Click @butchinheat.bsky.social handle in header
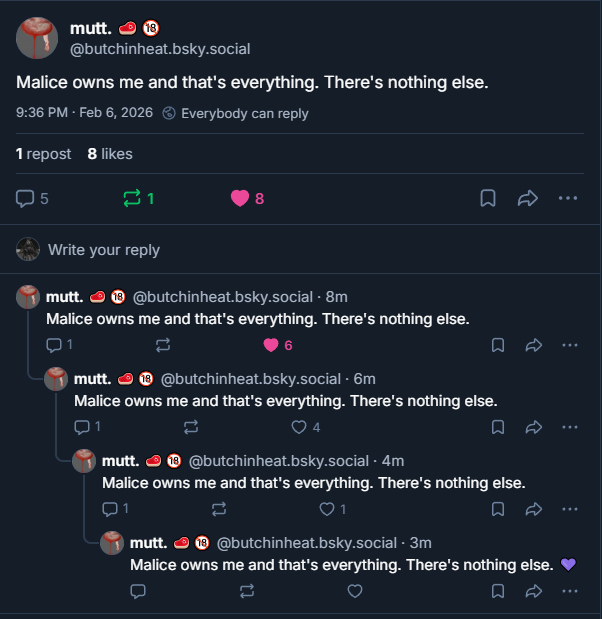This screenshot has width=602, height=619. tap(160, 49)
